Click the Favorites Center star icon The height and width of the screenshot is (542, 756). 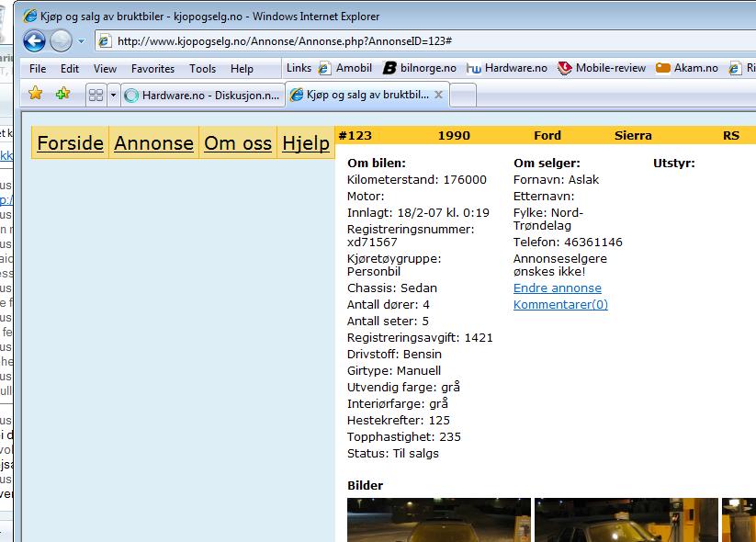tap(35, 93)
